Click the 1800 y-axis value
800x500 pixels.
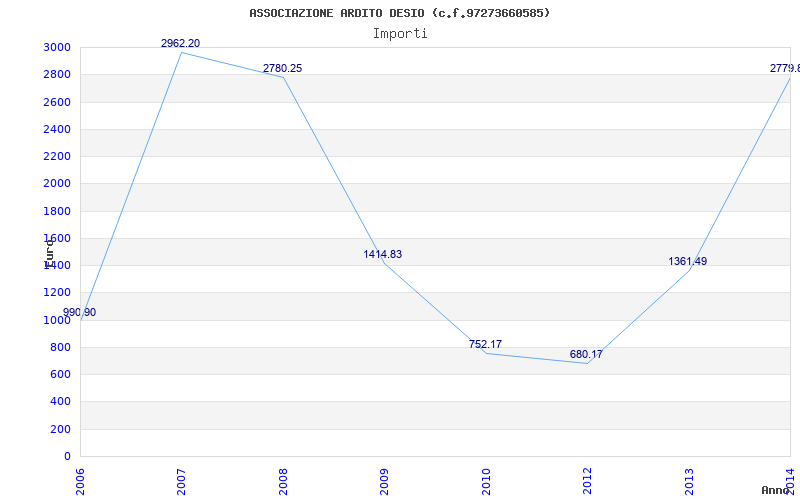[57, 211]
